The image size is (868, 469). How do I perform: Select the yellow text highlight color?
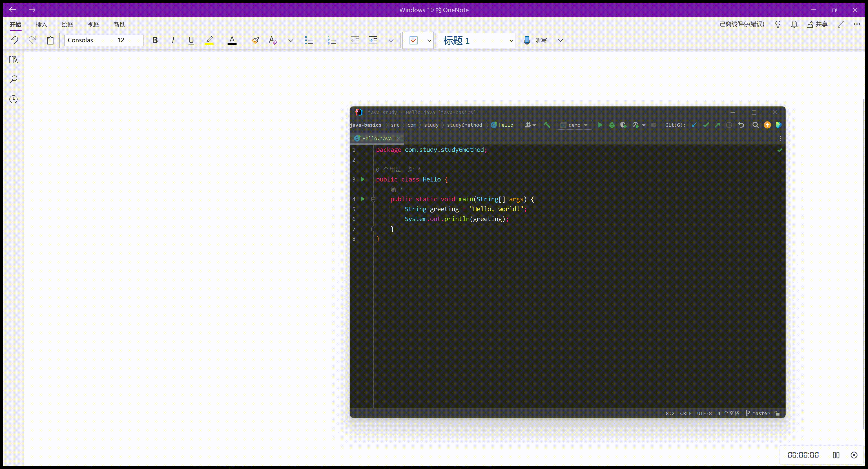coord(209,40)
